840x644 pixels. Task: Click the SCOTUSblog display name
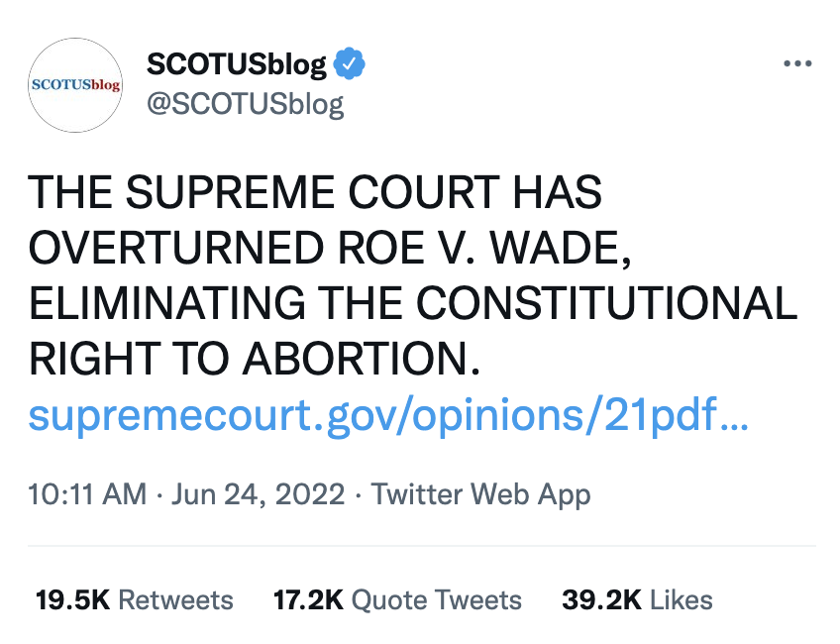[x=235, y=62]
